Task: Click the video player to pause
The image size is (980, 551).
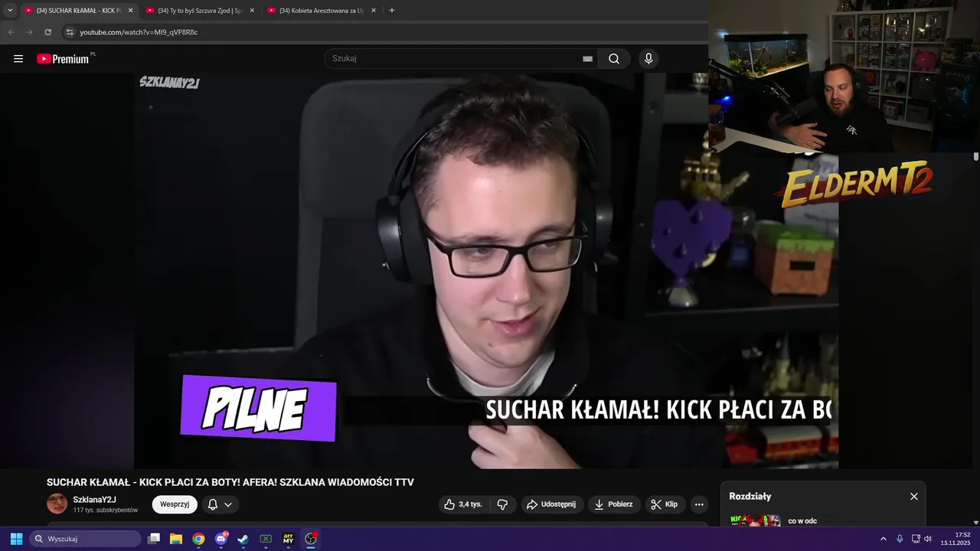Action: coord(486,270)
